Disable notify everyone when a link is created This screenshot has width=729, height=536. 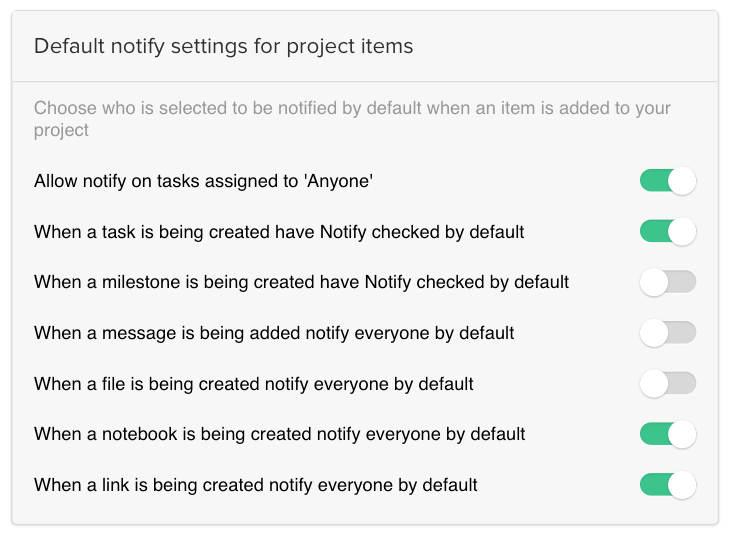667,485
